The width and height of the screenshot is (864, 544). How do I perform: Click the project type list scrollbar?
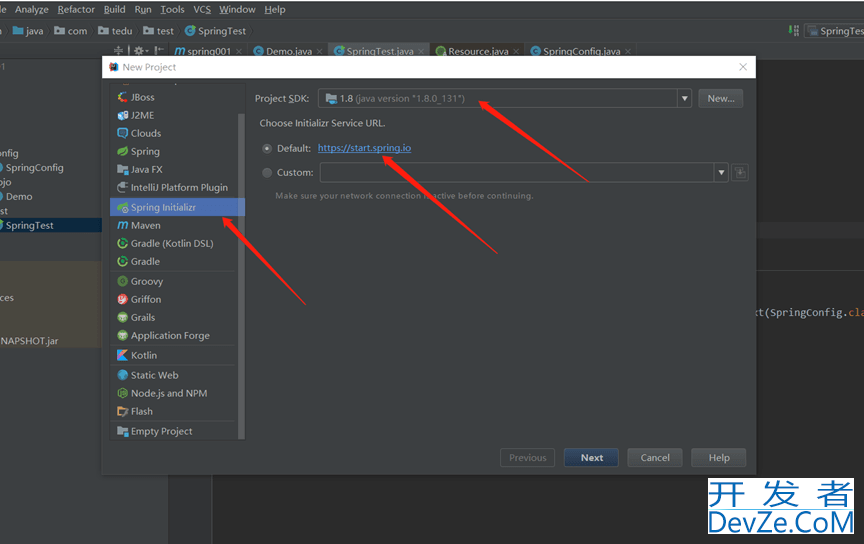point(241,276)
